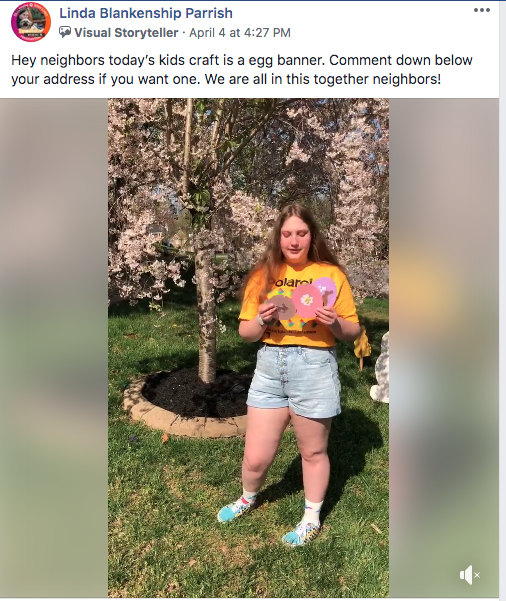
Task: Unmute the video with speaker icon
Action: pyautogui.click(x=466, y=575)
